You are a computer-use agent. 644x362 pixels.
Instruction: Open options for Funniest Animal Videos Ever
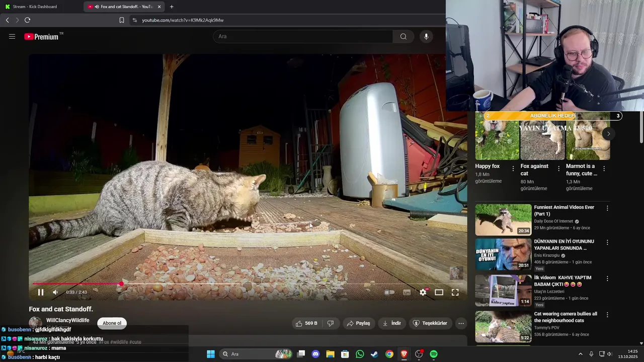click(607, 208)
